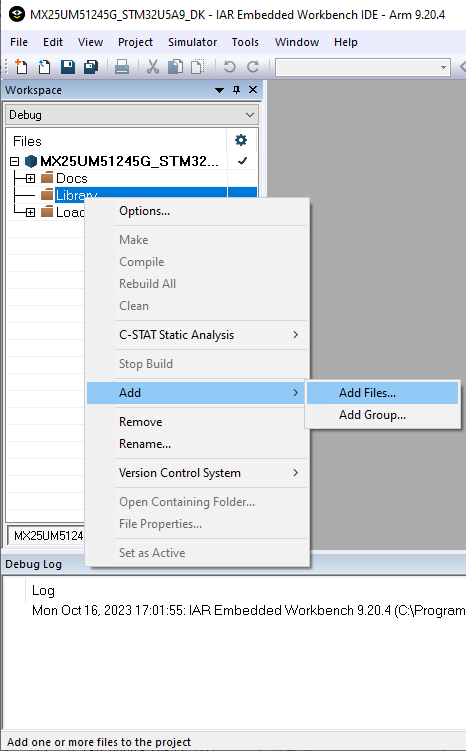Image resolution: width=466 pixels, height=751 pixels.
Task: Click the Debug Log panel title
Action: pyautogui.click(x=33, y=564)
